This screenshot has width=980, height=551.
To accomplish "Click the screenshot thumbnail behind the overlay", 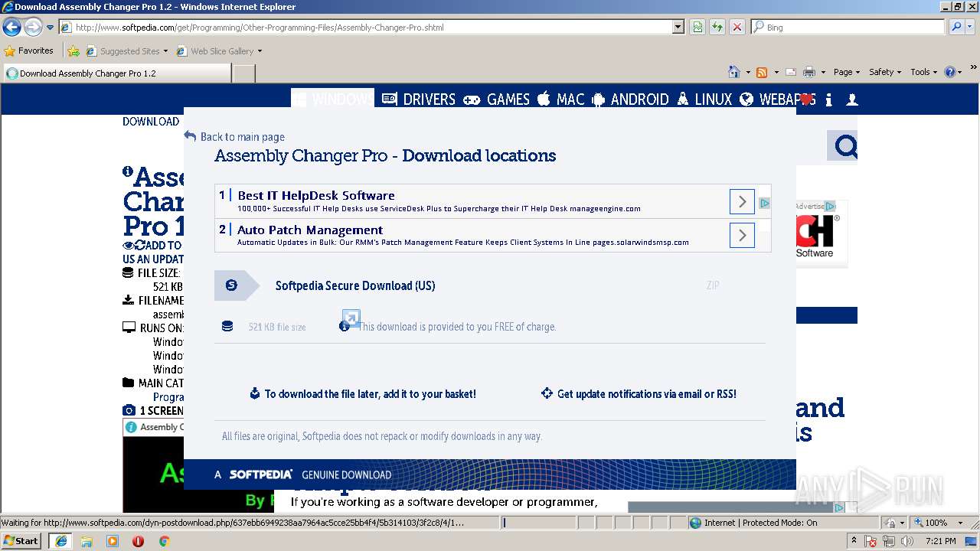I will click(x=153, y=465).
